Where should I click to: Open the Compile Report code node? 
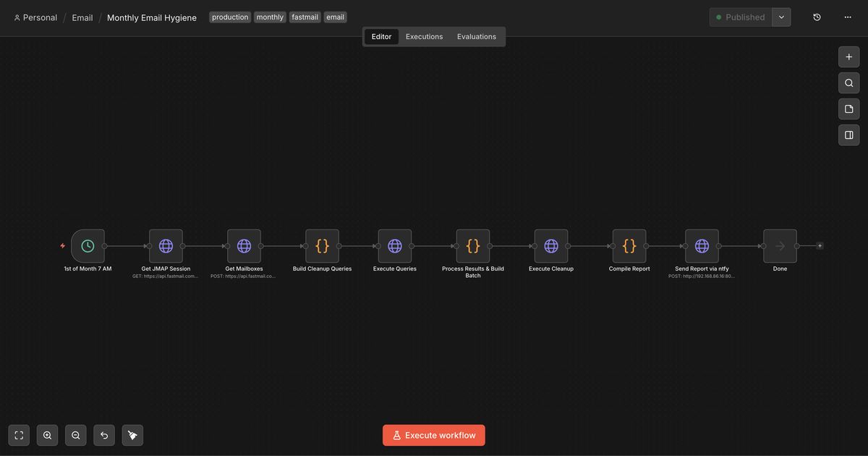pyautogui.click(x=629, y=245)
